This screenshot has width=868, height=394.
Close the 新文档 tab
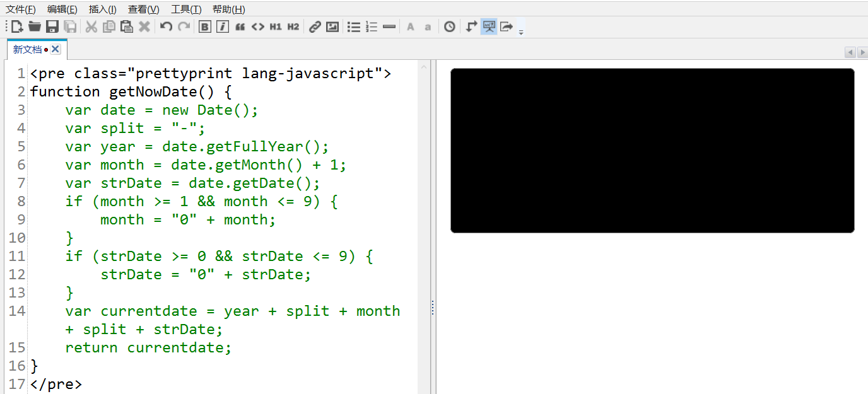point(56,49)
